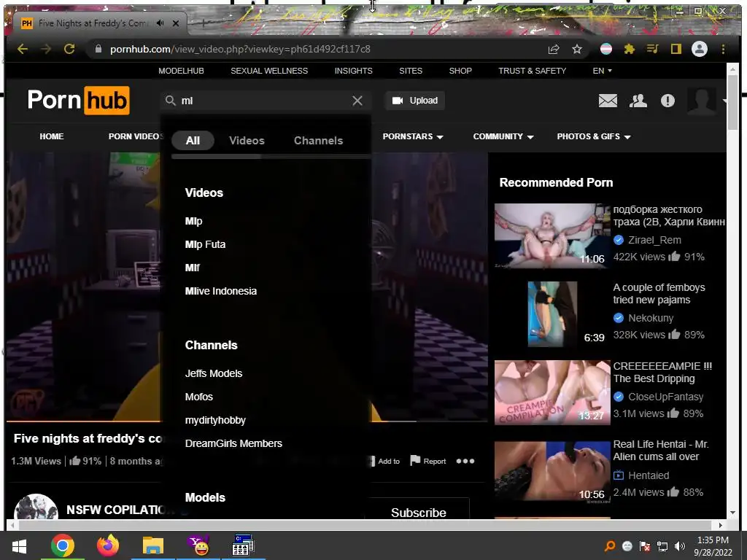Open the notifications alert icon
This screenshot has height=560, width=747.
click(x=668, y=101)
